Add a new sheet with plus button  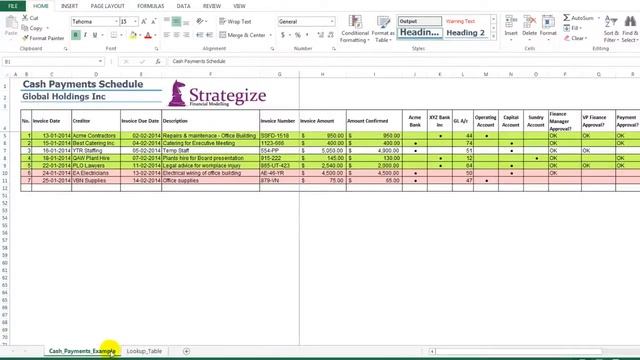(186, 351)
